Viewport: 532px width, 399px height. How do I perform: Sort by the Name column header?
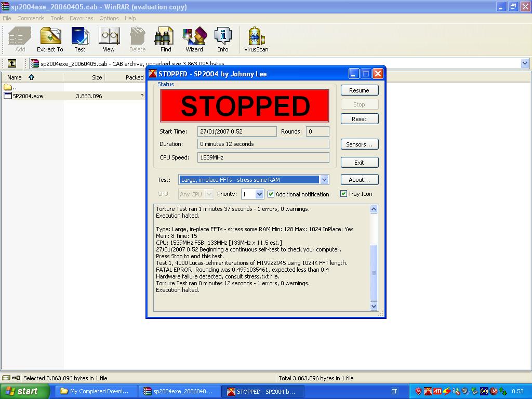pyautogui.click(x=32, y=77)
